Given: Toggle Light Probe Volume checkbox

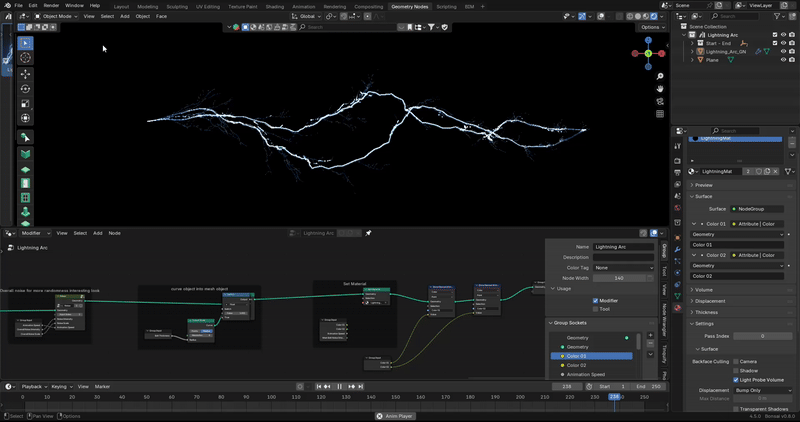Looking at the screenshot, I should 736,380.
